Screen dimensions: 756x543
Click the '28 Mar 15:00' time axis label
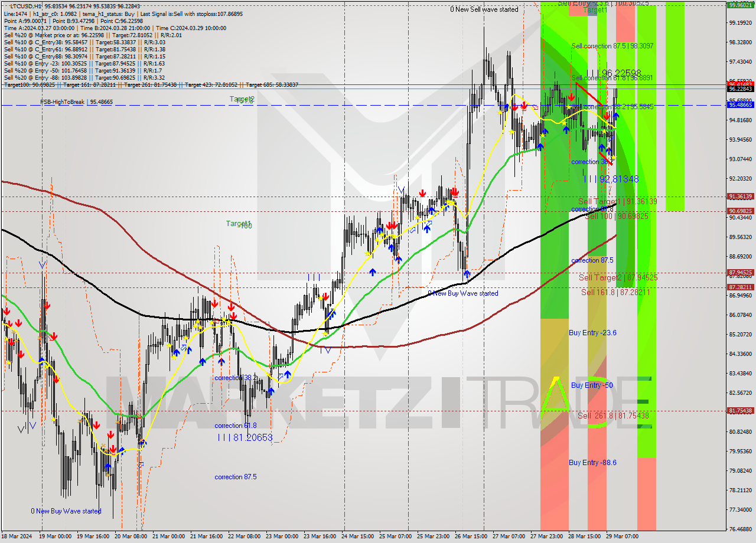coord(584,537)
